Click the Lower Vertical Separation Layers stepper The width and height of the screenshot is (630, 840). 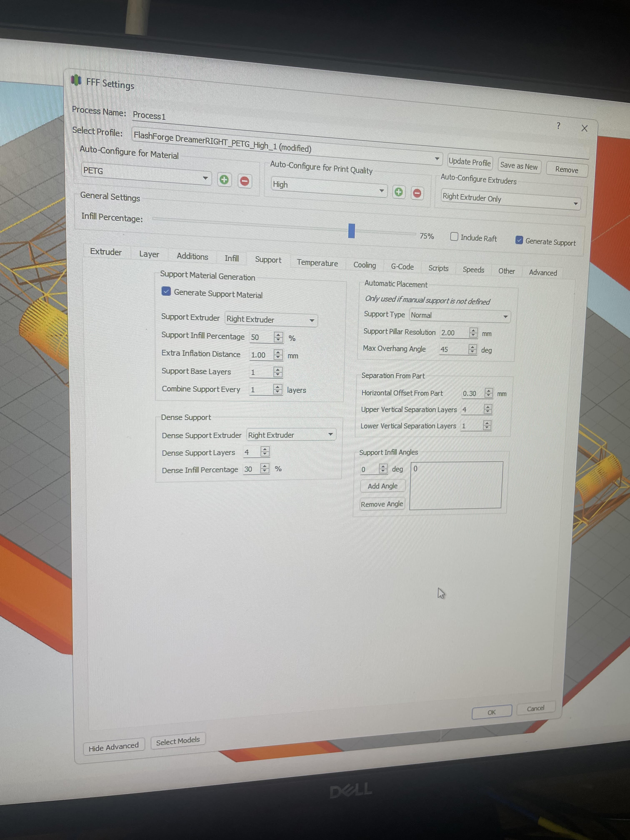(487, 425)
